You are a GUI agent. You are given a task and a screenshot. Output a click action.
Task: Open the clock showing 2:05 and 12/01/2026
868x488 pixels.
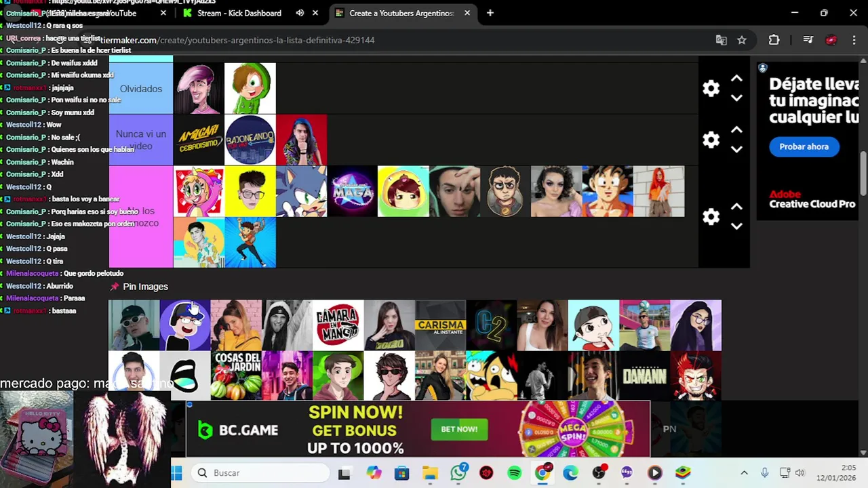pyautogui.click(x=835, y=473)
